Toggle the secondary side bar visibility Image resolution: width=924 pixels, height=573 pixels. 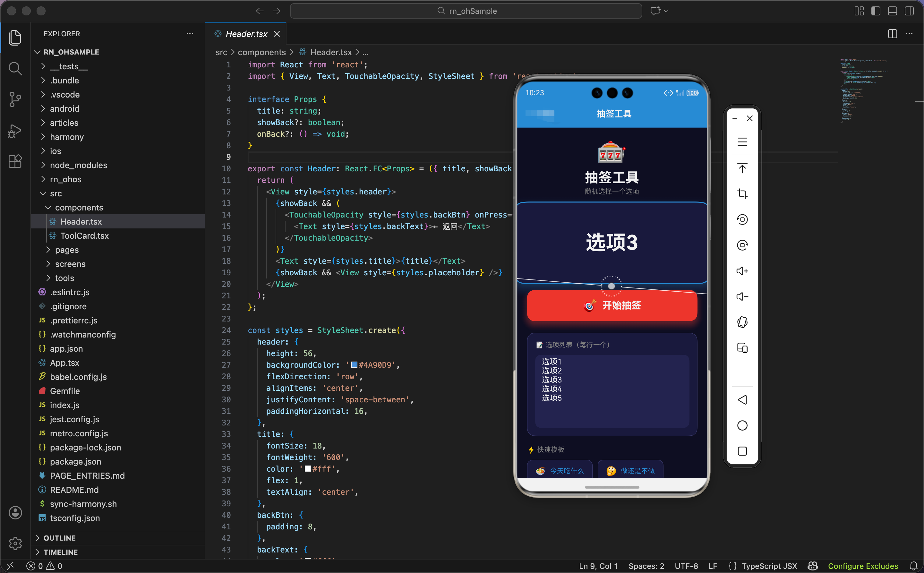click(x=909, y=11)
